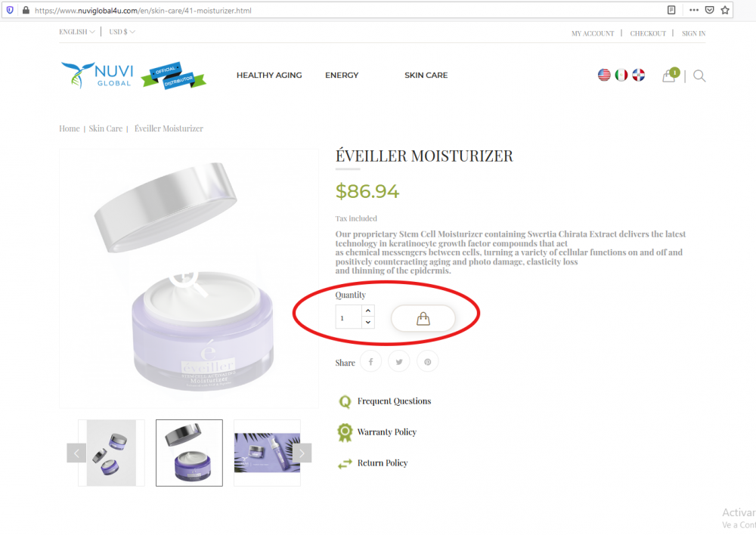
Task: Click the shopping bag add-to-cart button
Action: coord(423,319)
